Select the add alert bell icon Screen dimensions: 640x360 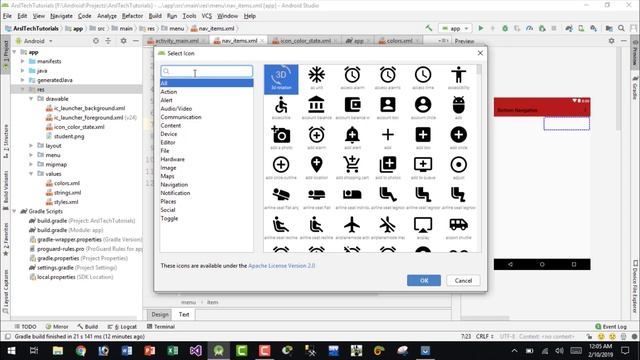tap(352, 135)
